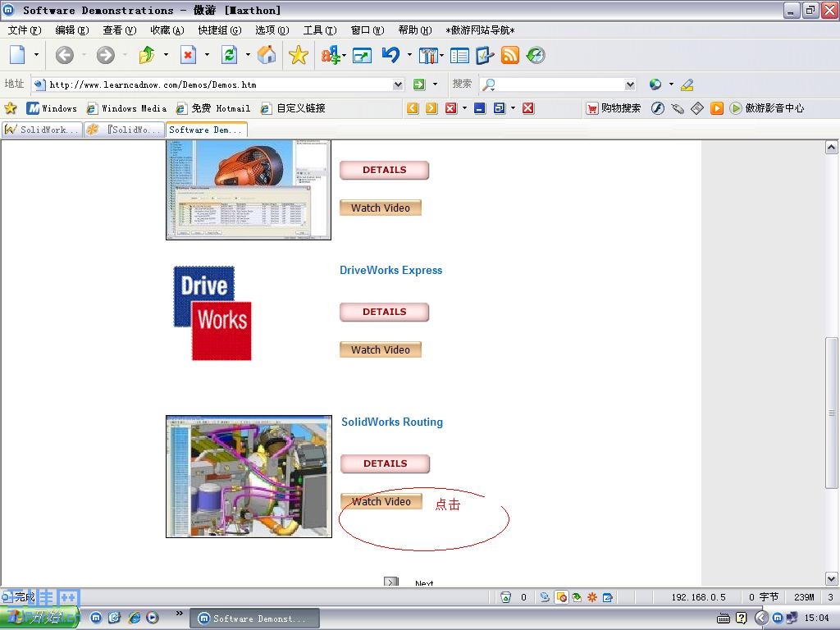Click the Windows 开始 Start button
The width and height of the screenshot is (840, 630).
click(40, 618)
